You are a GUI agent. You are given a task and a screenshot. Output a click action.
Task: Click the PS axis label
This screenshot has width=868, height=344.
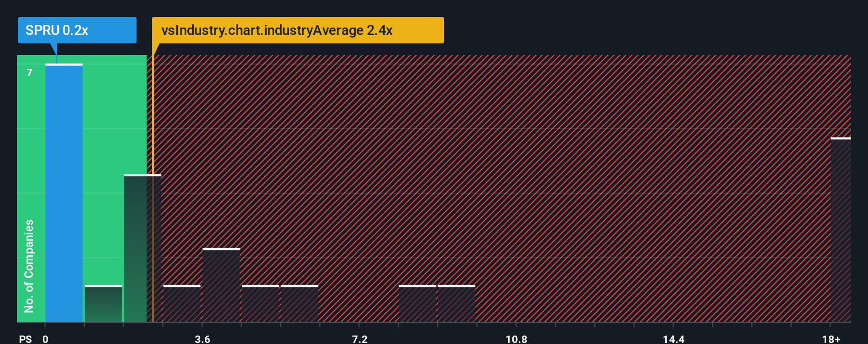[x=25, y=339]
